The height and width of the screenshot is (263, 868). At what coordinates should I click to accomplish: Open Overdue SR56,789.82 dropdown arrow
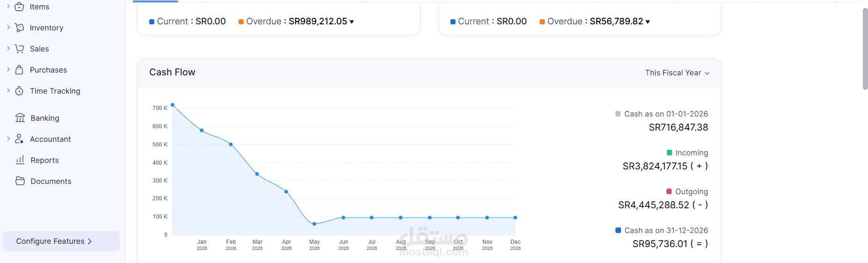click(648, 22)
